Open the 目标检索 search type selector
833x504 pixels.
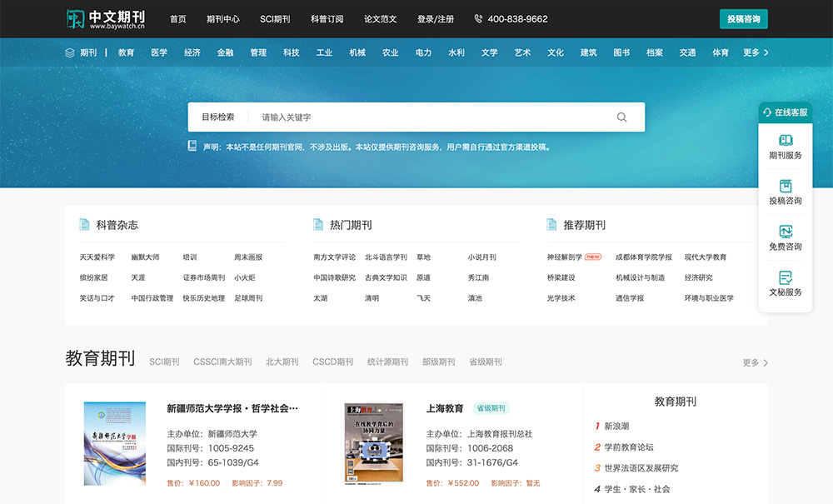[x=217, y=117]
